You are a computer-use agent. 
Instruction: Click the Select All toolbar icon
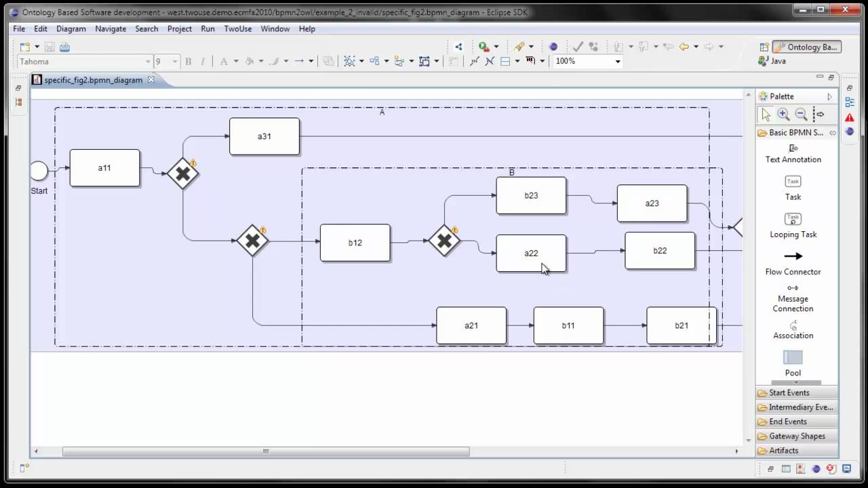click(349, 61)
